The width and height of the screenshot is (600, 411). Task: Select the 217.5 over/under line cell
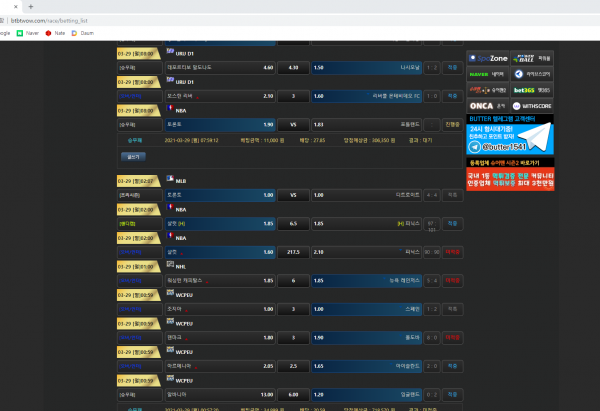293,252
